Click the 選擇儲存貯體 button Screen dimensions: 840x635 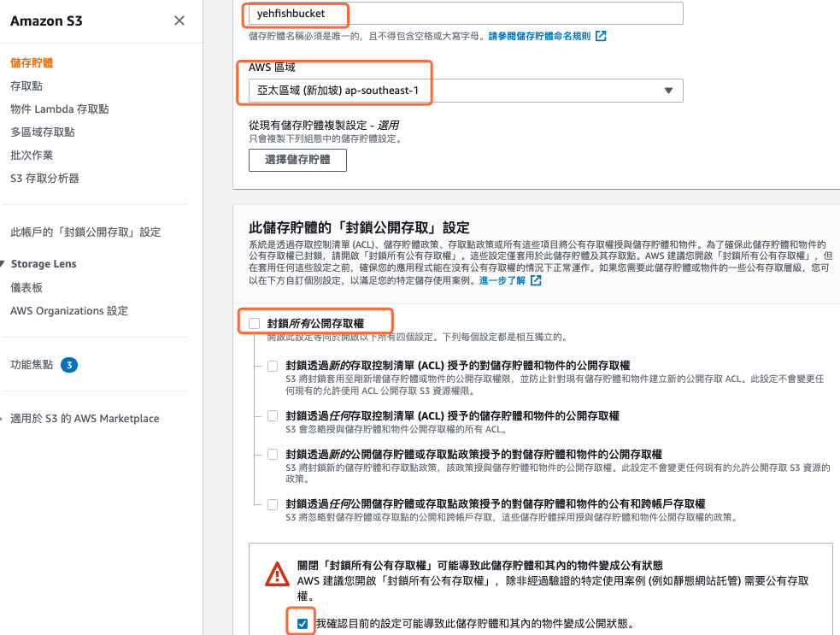click(297, 160)
